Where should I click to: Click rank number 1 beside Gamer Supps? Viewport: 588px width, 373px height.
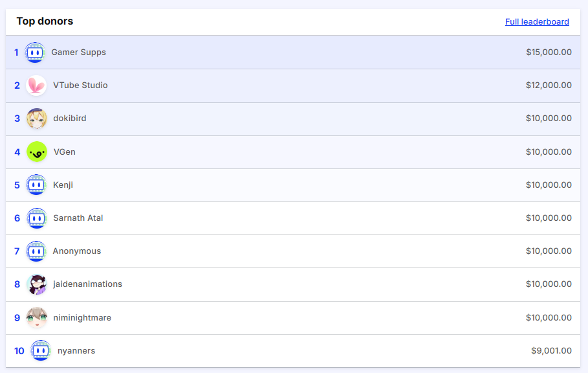16,52
